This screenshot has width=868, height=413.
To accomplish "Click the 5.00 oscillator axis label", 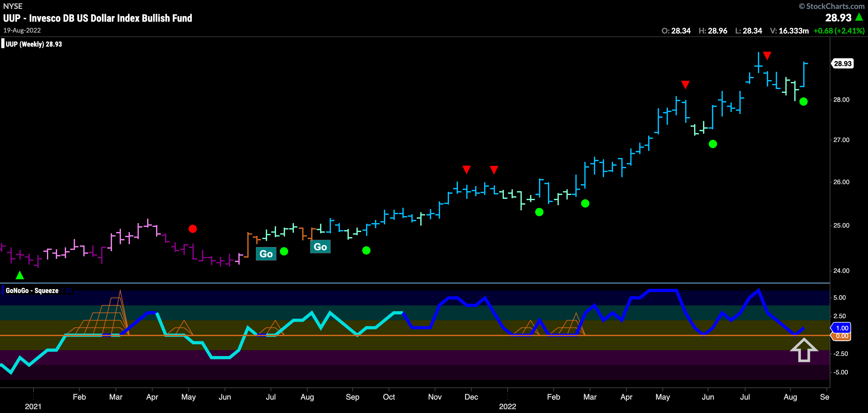I will coord(840,297).
